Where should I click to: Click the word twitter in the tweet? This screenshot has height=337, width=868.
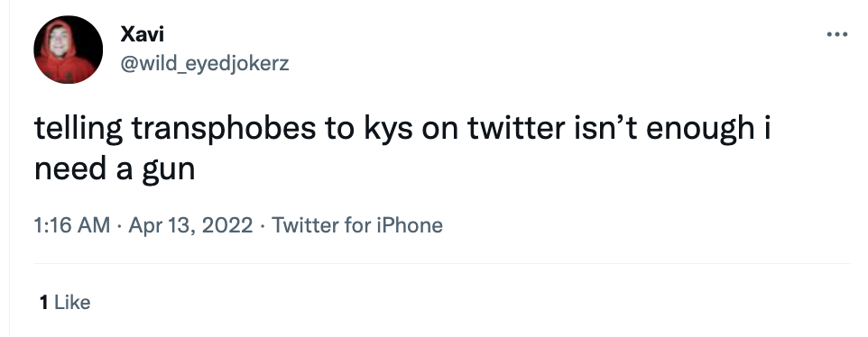coord(516,128)
